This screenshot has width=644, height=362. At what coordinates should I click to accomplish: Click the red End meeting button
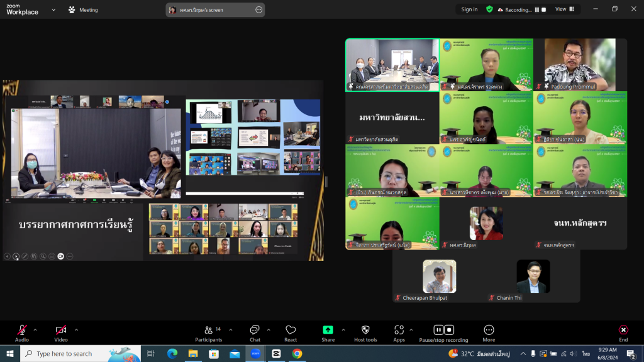click(x=623, y=331)
